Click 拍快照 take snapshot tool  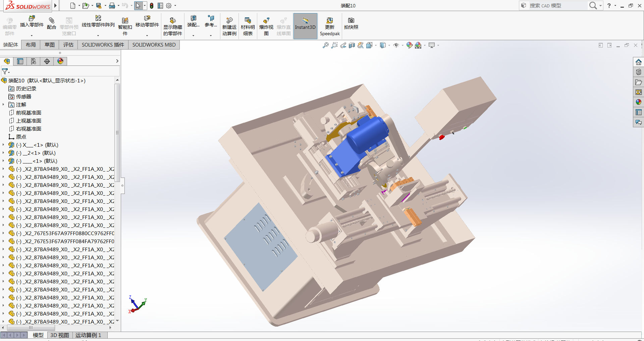pyautogui.click(x=351, y=23)
